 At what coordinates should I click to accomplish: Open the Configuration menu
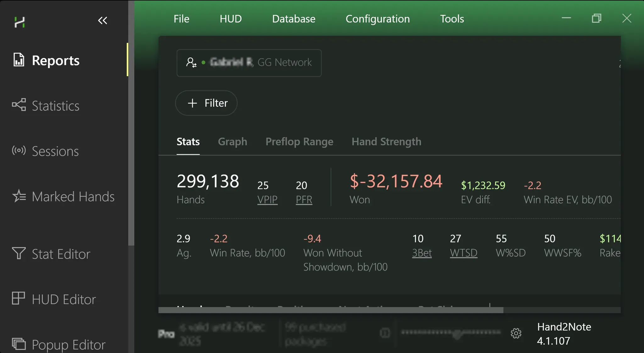tap(377, 19)
